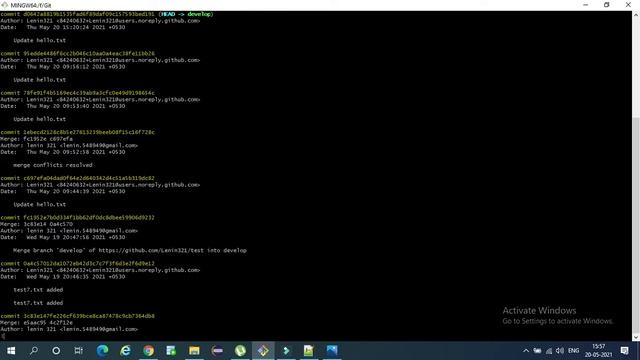
Task: Launch Cortana from the taskbar circle icon
Action: (56, 351)
